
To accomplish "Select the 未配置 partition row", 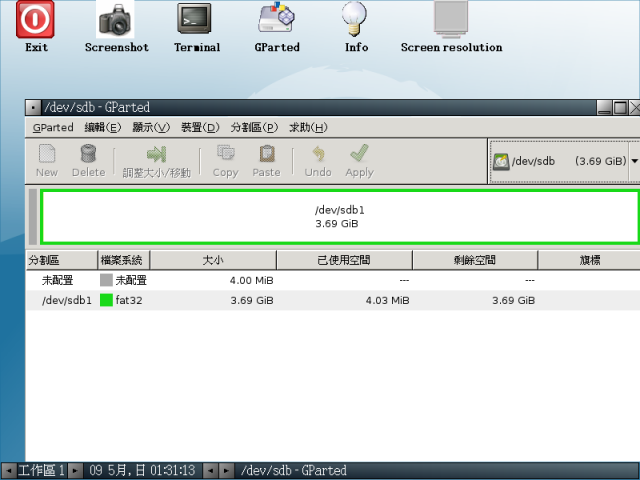I will click(333, 280).
